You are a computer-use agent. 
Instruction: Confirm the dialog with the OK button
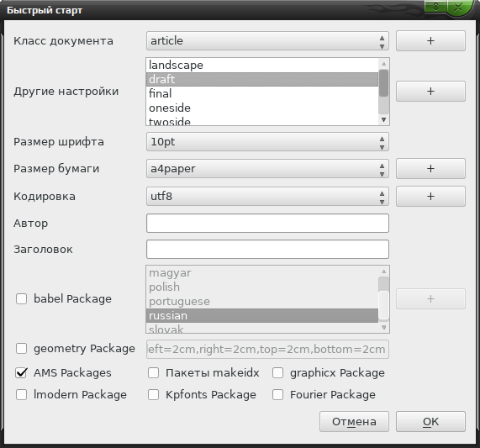coord(430,421)
